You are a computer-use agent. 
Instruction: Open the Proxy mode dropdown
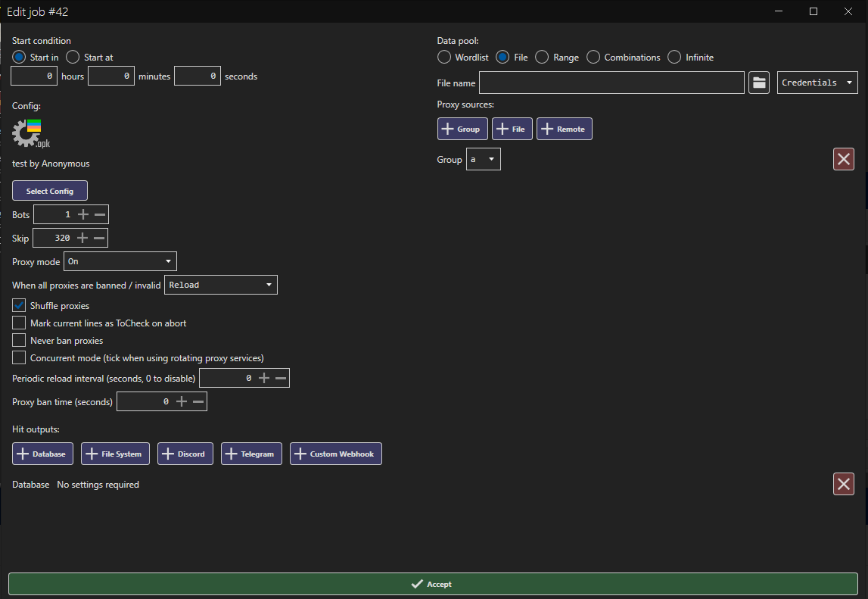[120, 261]
